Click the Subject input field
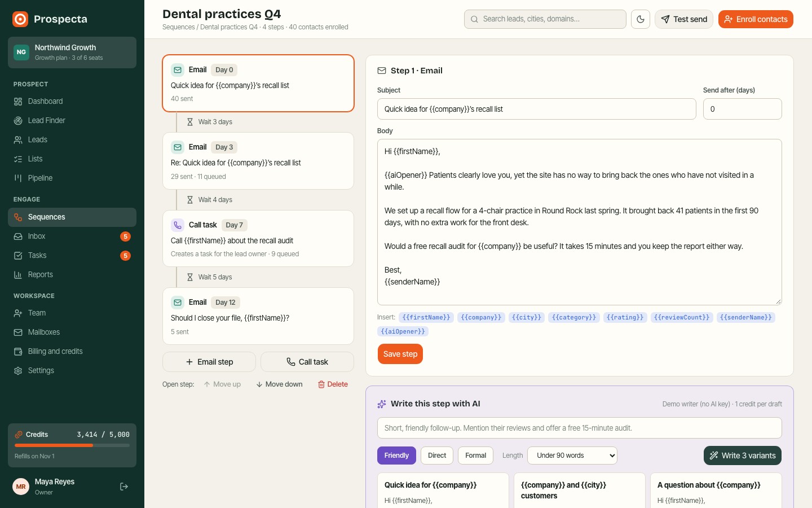This screenshot has width=812, height=508. pos(537,109)
